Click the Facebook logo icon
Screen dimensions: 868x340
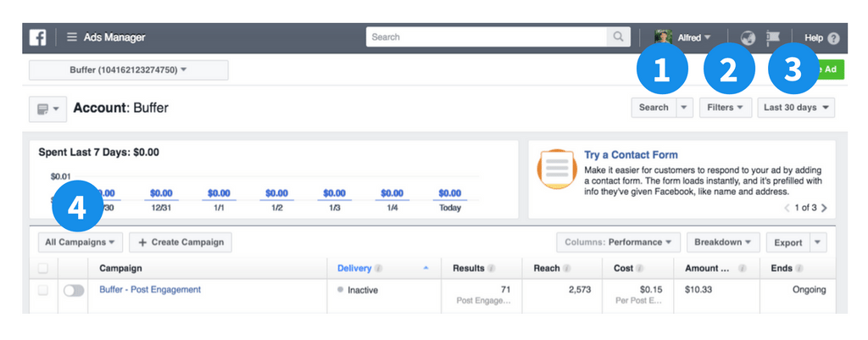[37, 37]
